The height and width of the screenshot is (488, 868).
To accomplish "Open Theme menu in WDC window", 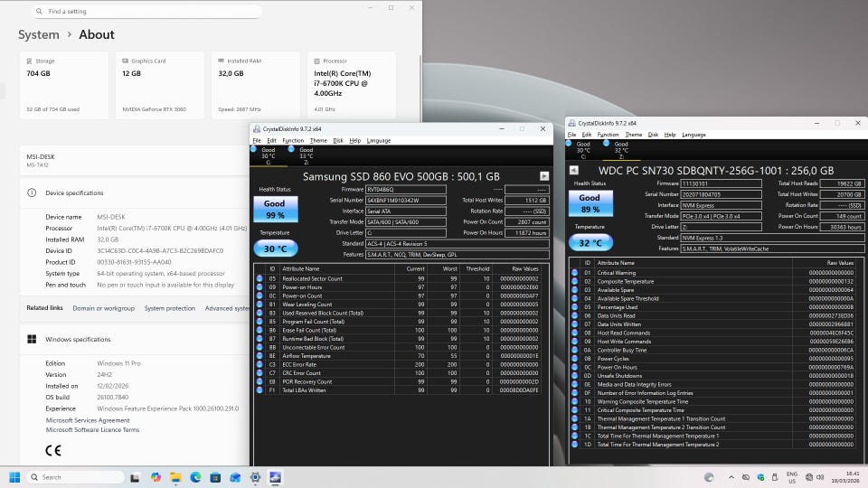I will pyautogui.click(x=633, y=135).
